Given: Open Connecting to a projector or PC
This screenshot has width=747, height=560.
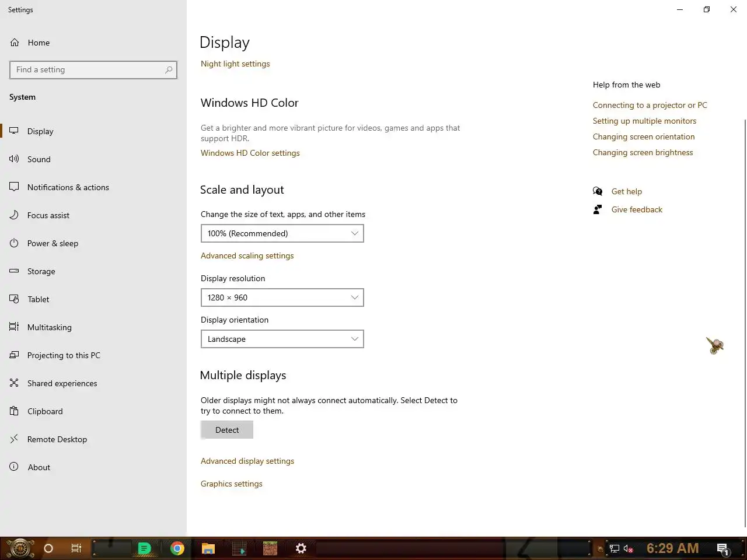Looking at the screenshot, I should [x=650, y=105].
